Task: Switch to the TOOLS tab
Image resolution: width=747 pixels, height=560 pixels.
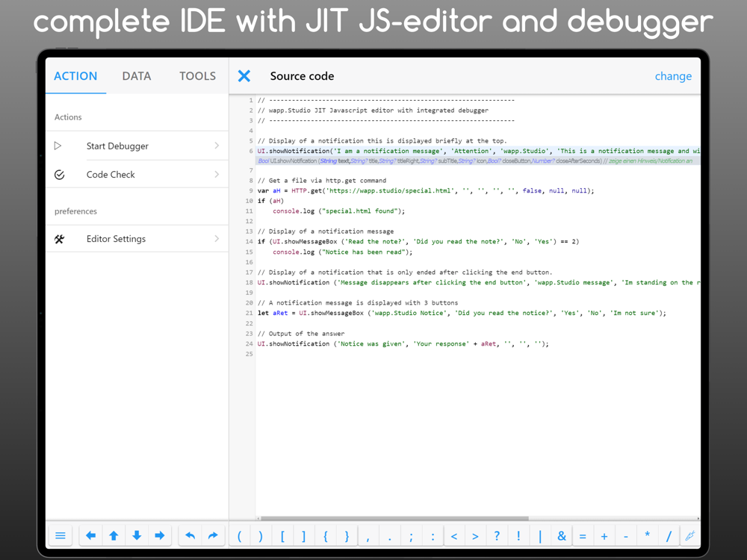Action: (197, 76)
